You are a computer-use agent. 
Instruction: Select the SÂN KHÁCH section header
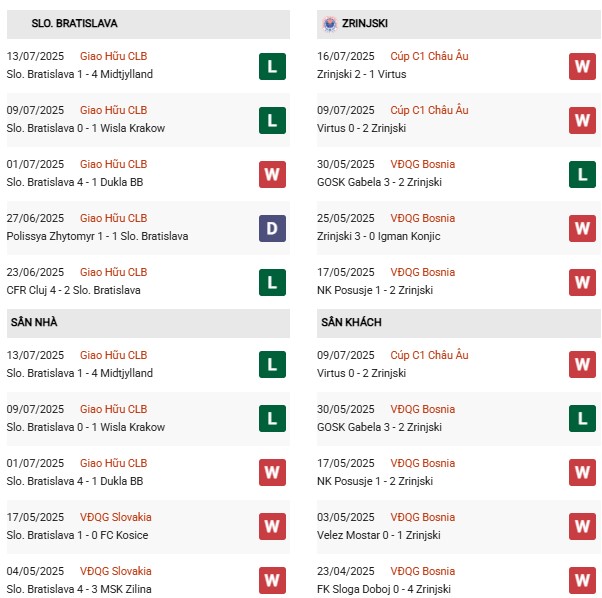[x=459, y=323]
